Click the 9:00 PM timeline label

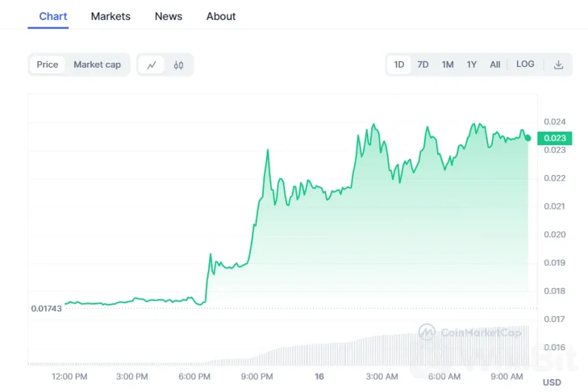point(257,376)
